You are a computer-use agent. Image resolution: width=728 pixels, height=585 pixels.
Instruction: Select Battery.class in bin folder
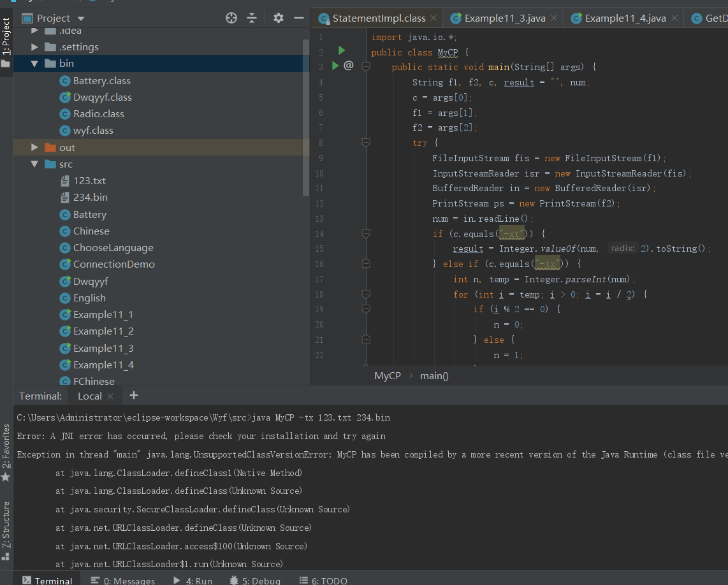tap(102, 81)
